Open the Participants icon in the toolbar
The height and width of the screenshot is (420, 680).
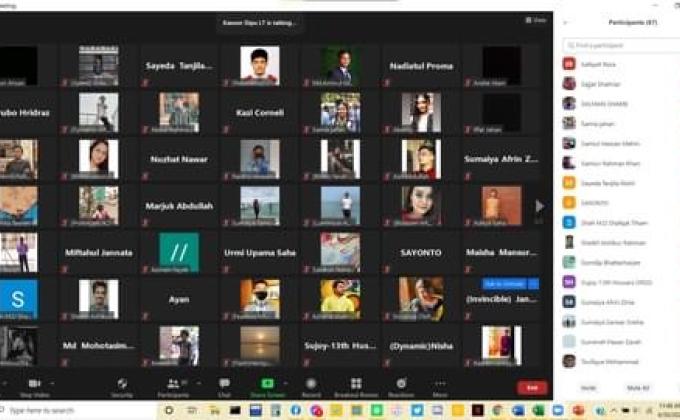(x=172, y=383)
